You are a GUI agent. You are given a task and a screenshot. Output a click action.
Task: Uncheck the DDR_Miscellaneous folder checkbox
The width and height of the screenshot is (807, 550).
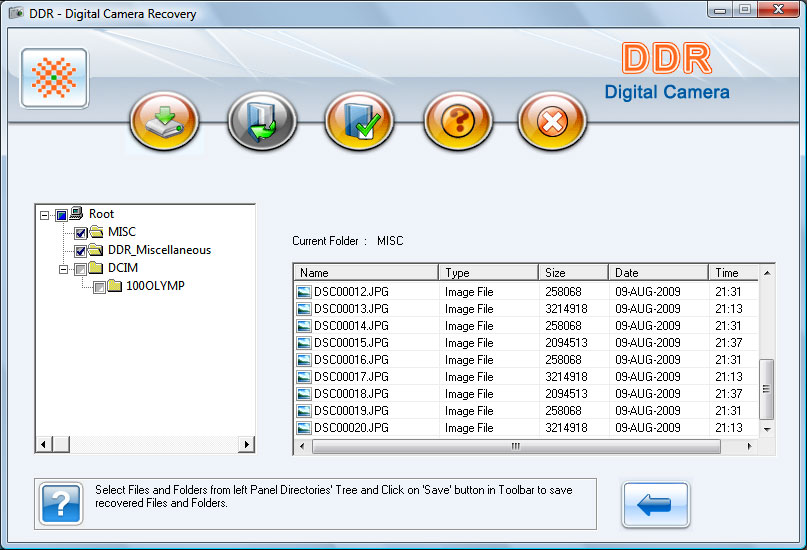pyautogui.click(x=80, y=251)
